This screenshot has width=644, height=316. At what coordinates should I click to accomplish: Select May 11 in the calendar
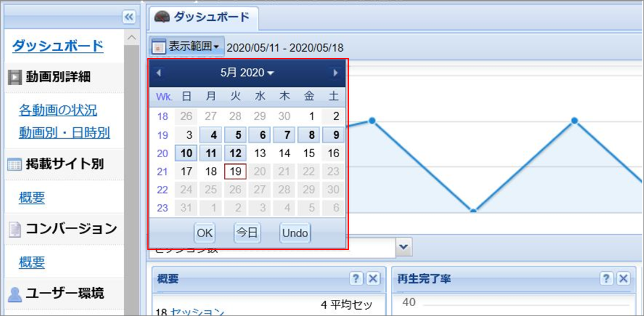coord(211,153)
